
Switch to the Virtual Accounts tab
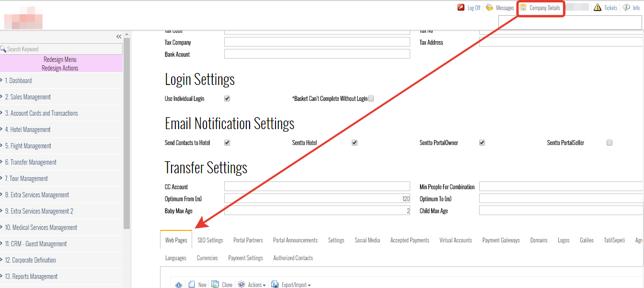456,240
